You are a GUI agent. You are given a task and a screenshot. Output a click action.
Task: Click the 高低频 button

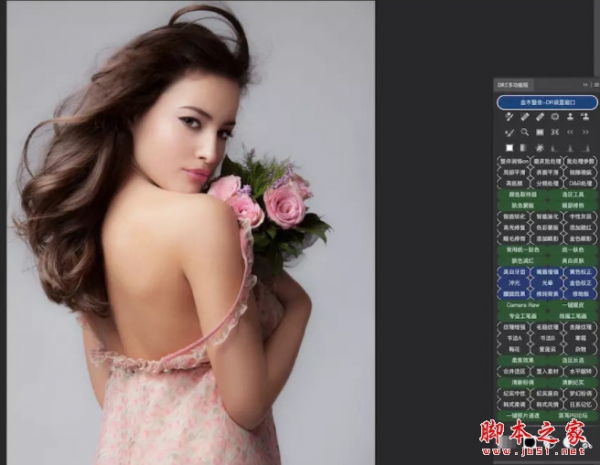(x=514, y=184)
